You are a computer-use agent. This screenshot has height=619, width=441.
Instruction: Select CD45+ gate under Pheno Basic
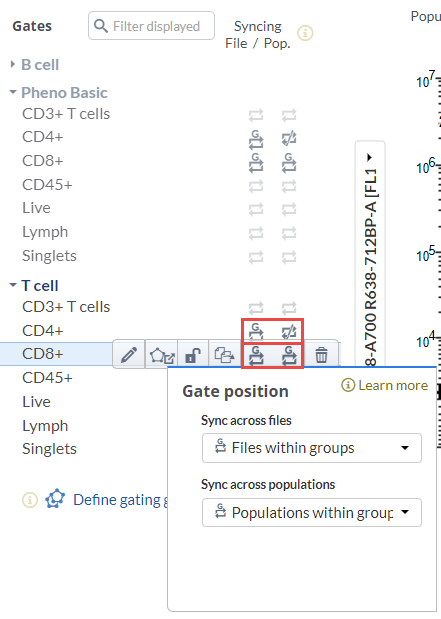(x=47, y=185)
